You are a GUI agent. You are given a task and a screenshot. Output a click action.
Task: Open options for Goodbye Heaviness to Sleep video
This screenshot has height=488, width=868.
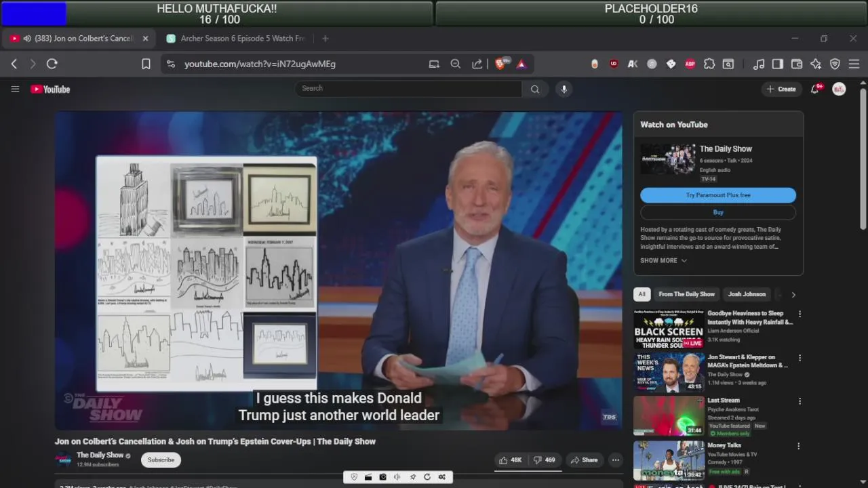tap(800, 314)
